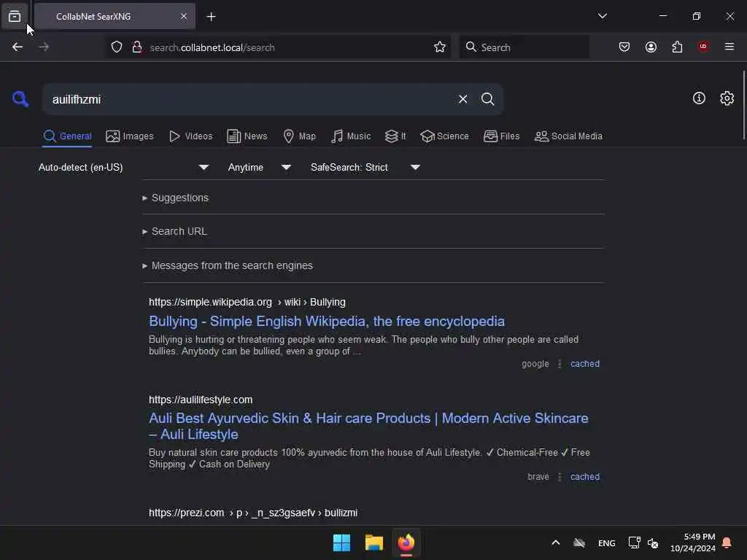Bookmark this page with star icon
This screenshot has height=560, width=747.
click(439, 47)
